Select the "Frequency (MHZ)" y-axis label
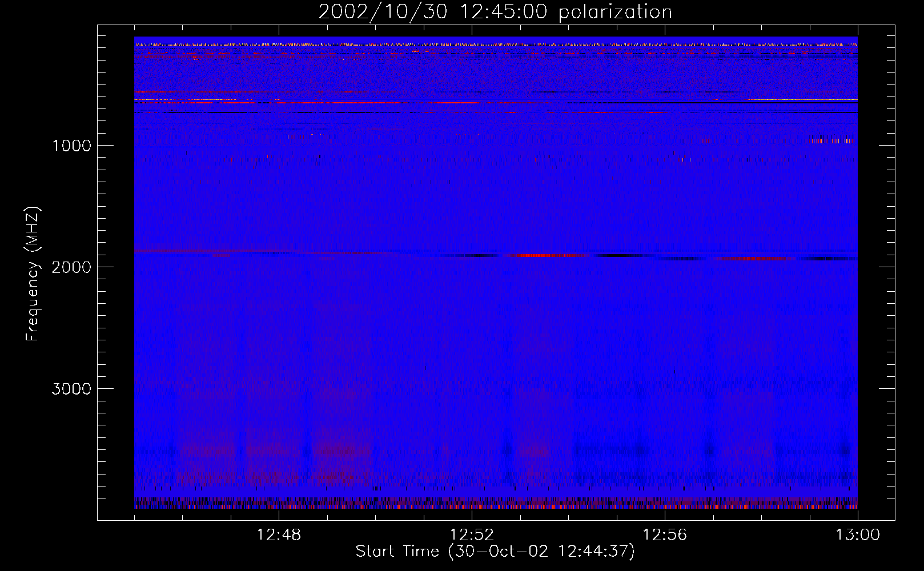Viewport: 924px width, 571px height. [33, 274]
